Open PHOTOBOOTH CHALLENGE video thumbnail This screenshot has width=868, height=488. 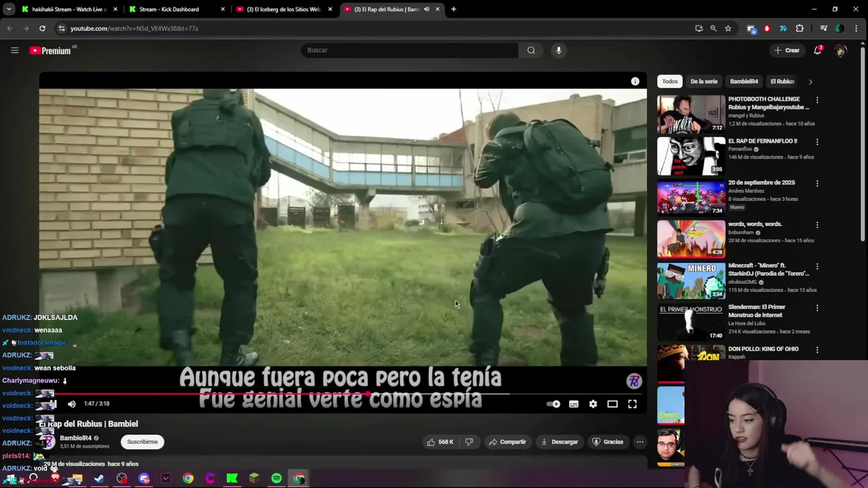tap(691, 114)
